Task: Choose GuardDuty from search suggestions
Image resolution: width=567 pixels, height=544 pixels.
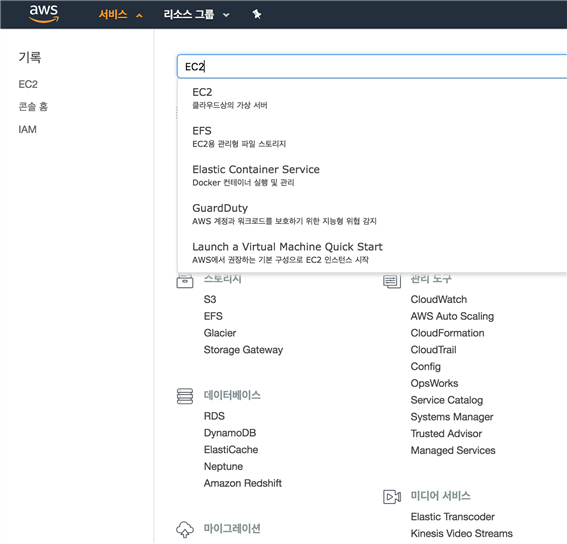Action: [372, 214]
